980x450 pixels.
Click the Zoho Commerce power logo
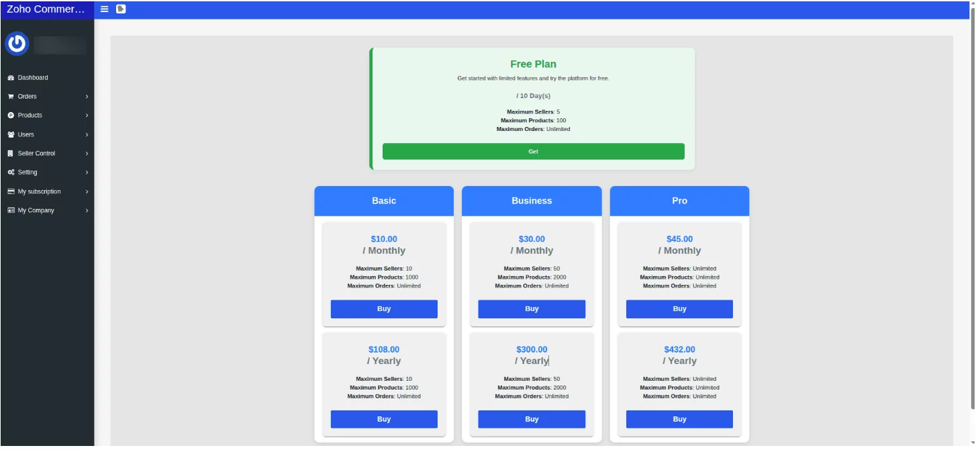pyautogui.click(x=17, y=43)
